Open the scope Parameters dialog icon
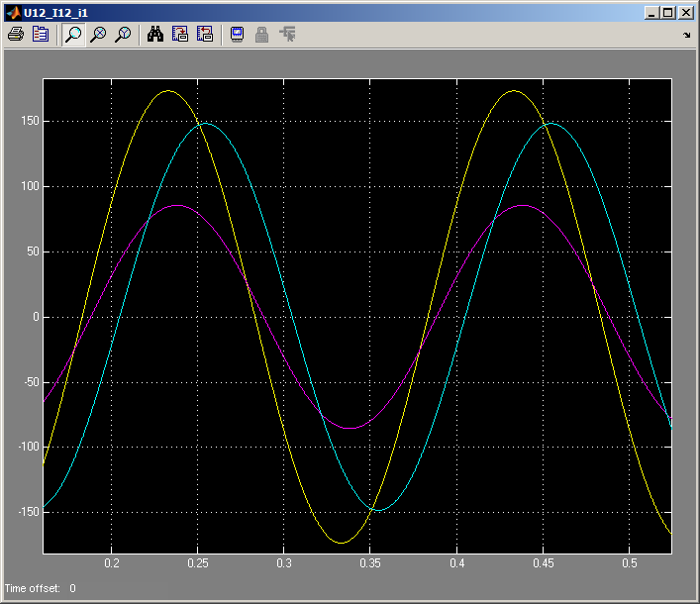Screen dimensions: 700x604 (x=41, y=34)
